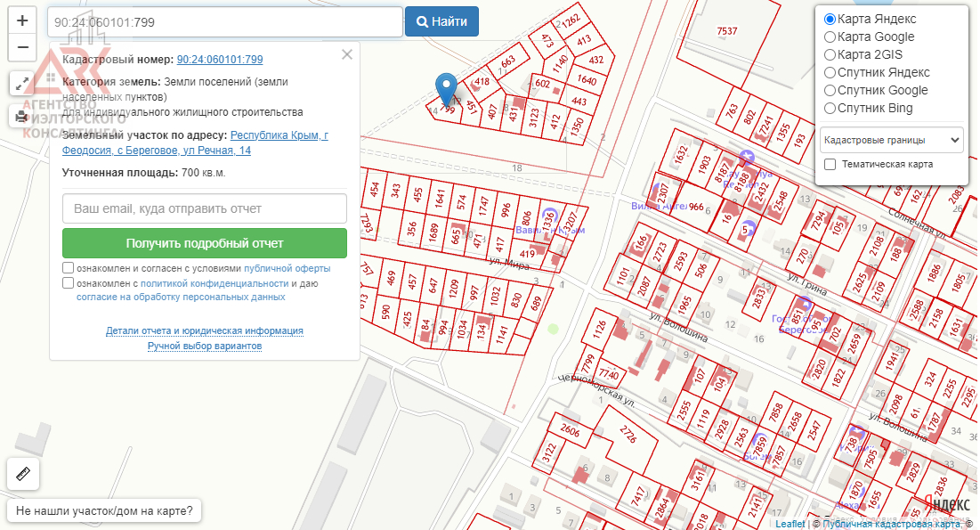Print the map
980x530 pixels.
22,116
